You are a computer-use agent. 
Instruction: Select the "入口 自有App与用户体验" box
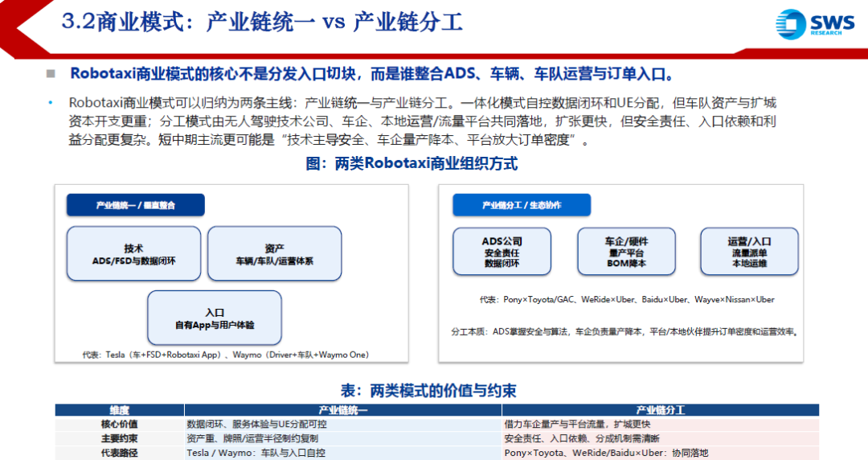tap(215, 318)
